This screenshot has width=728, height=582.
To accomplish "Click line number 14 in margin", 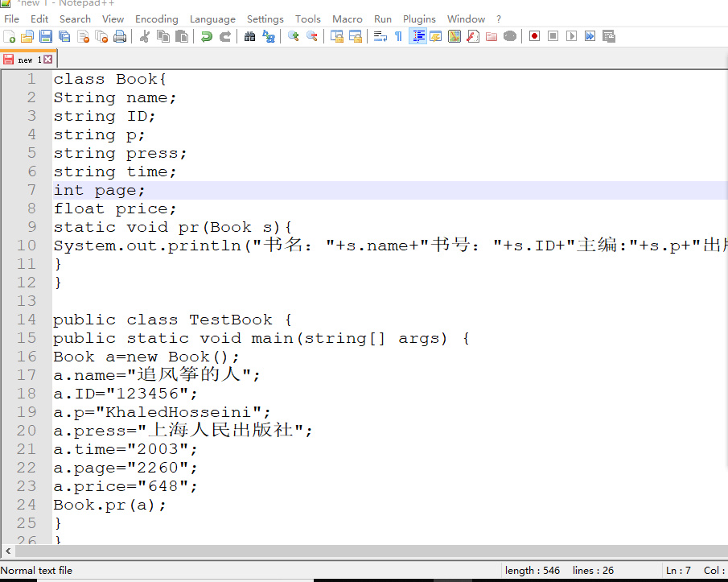I will (x=27, y=320).
